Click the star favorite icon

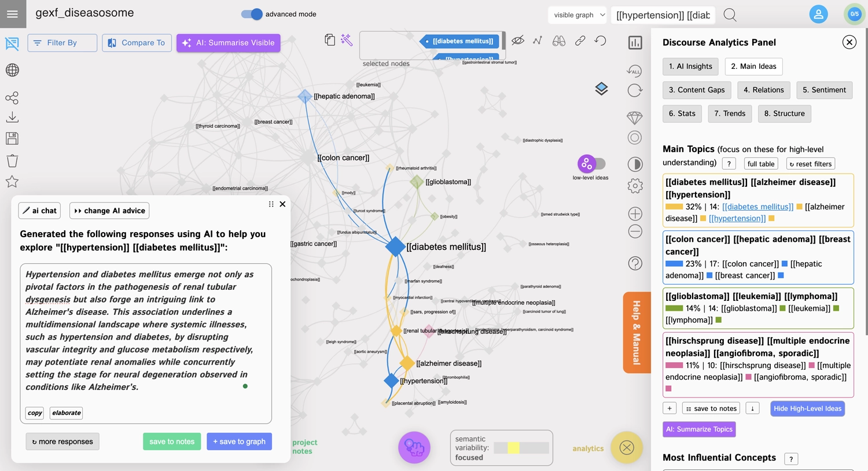coord(12,182)
